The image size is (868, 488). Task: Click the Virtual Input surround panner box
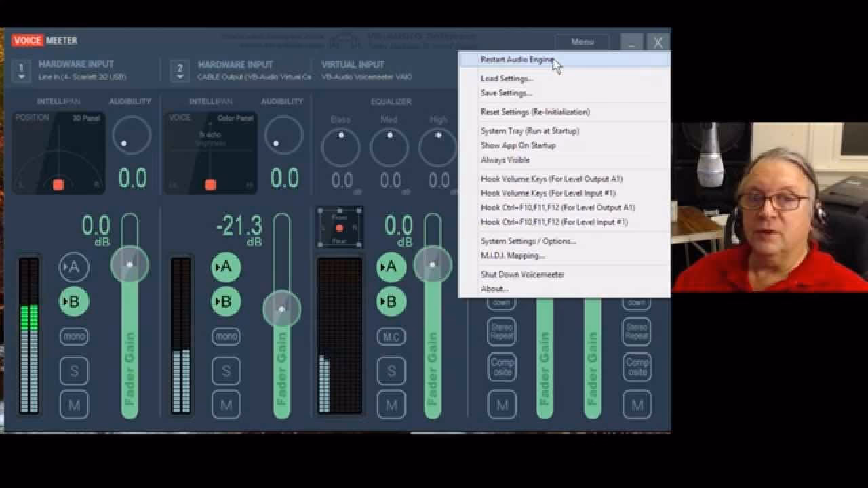pos(340,228)
